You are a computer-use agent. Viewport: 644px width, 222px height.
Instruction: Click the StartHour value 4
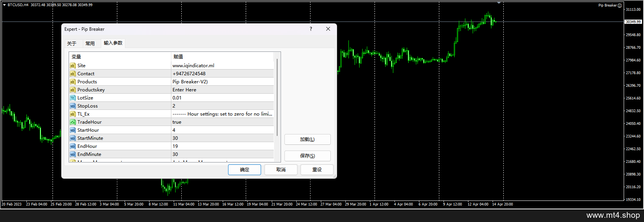pos(174,130)
